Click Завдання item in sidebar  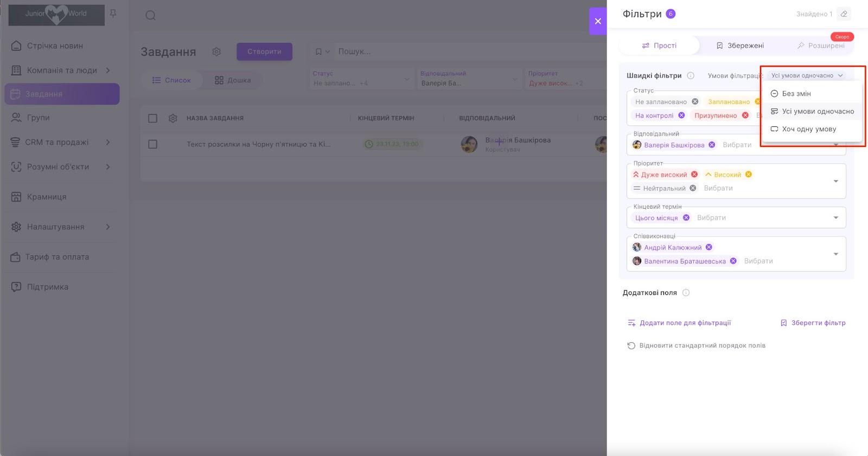tap(62, 94)
